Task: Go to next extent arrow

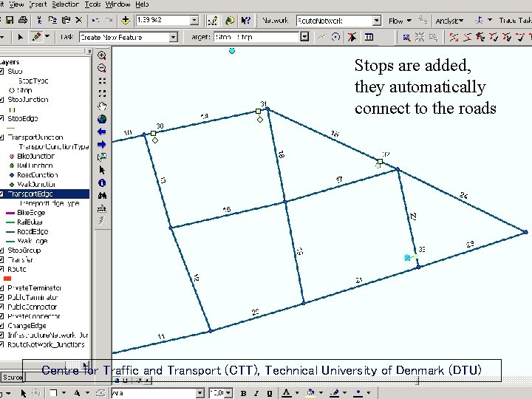Action: tap(102, 145)
